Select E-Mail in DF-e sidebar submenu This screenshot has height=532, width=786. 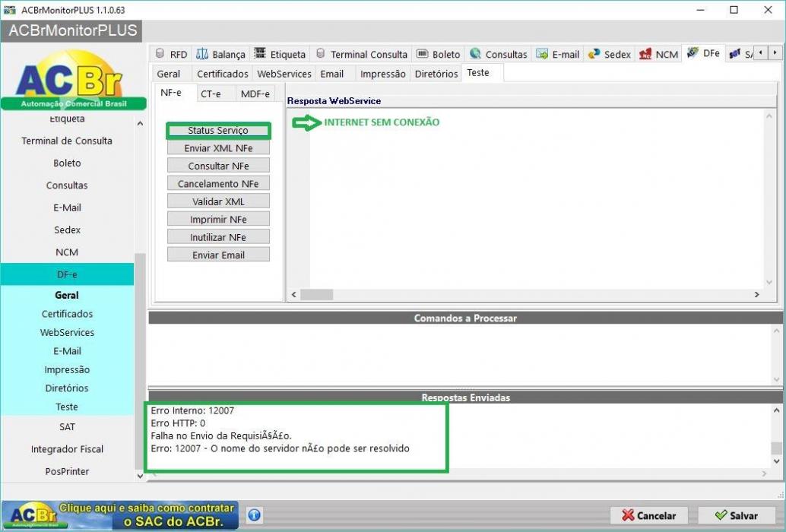[x=67, y=351]
